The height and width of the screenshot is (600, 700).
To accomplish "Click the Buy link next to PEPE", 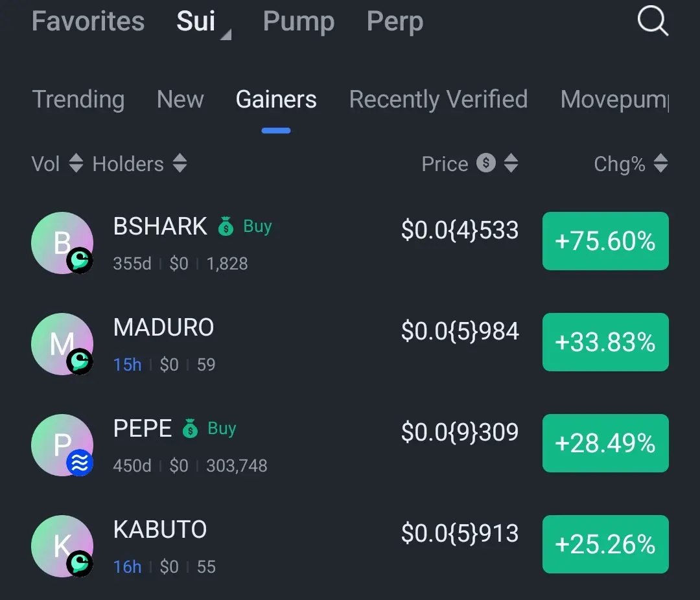I will [222, 428].
